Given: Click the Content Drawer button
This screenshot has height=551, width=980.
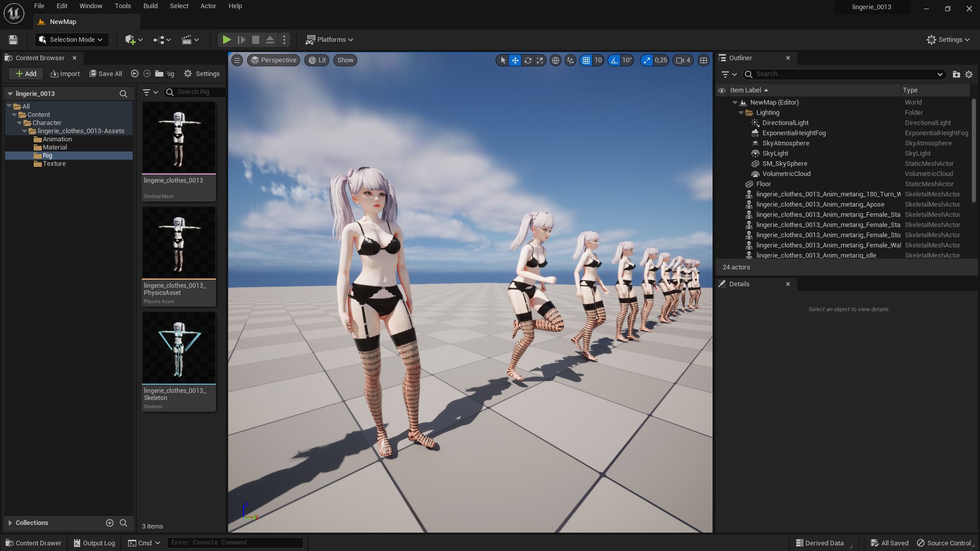Looking at the screenshot, I should tap(34, 543).
